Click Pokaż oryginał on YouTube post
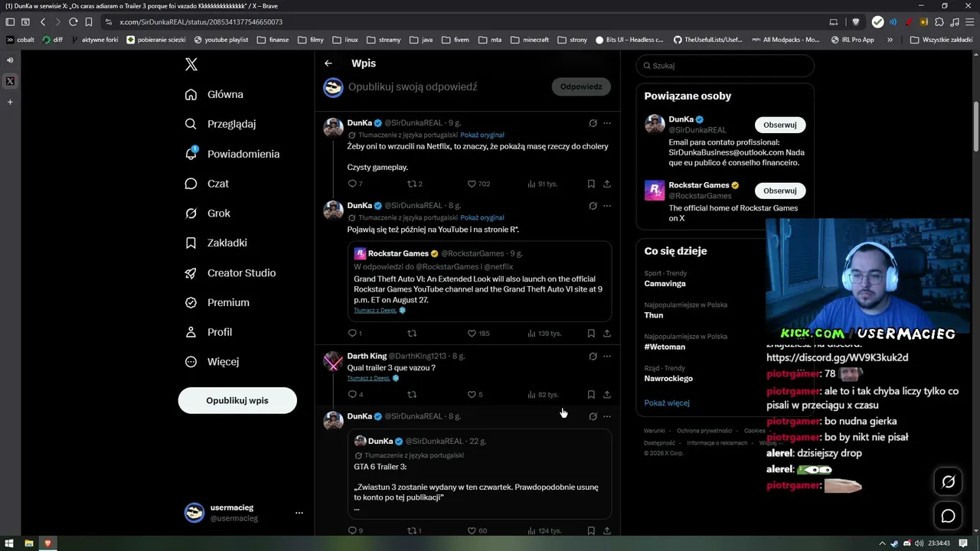Screen dimensions: 980x551 pyautogui.click(x=482, y=217)
